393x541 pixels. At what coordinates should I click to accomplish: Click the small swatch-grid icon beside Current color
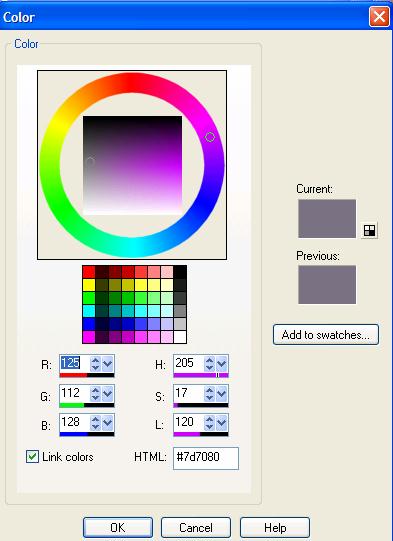[370, 230]
